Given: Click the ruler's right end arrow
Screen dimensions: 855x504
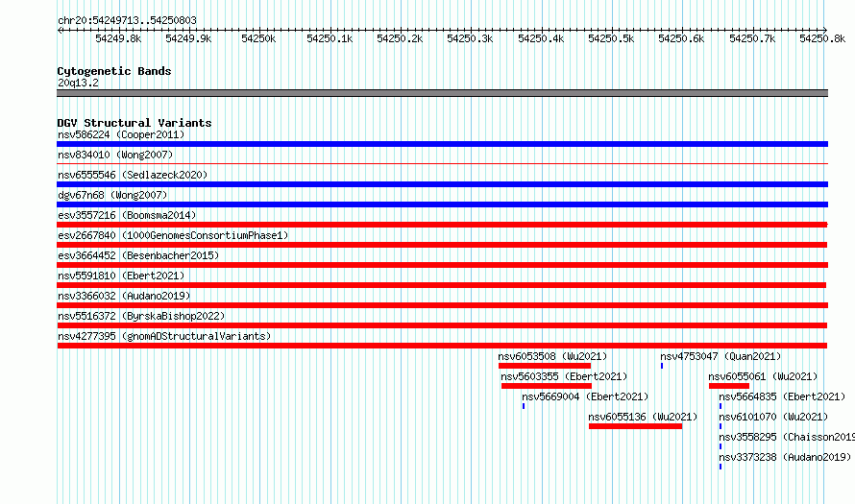Looking at the screenshot, I should tap(825, 31).
